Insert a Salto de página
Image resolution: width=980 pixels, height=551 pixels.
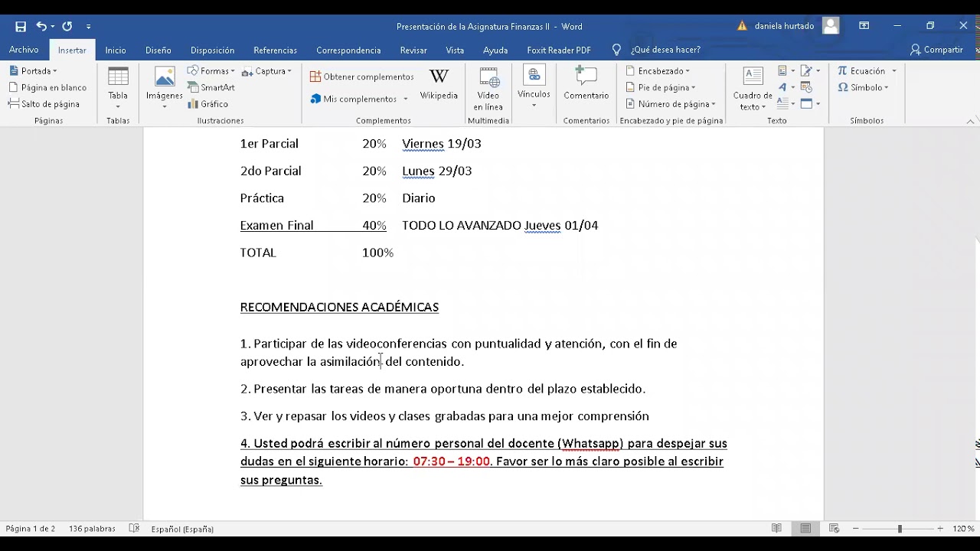click(x=44, y=104)
